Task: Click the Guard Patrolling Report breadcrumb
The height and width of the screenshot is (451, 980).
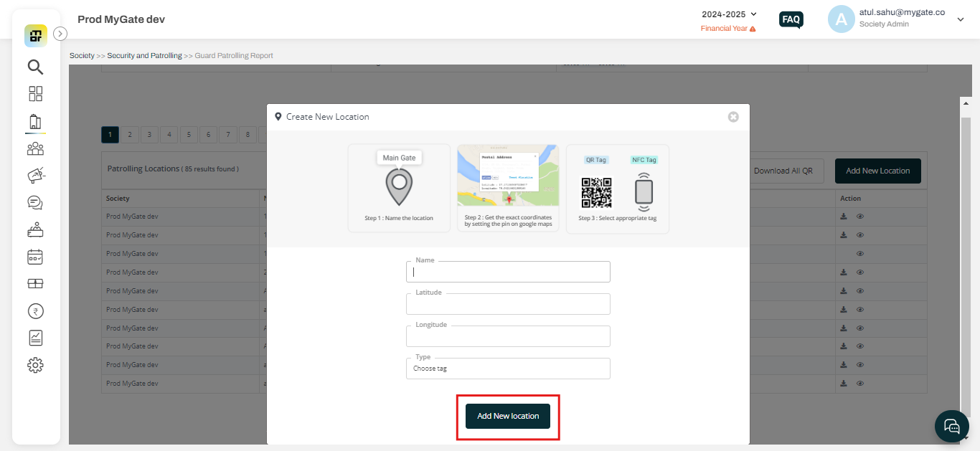Action: click(234, 55)
